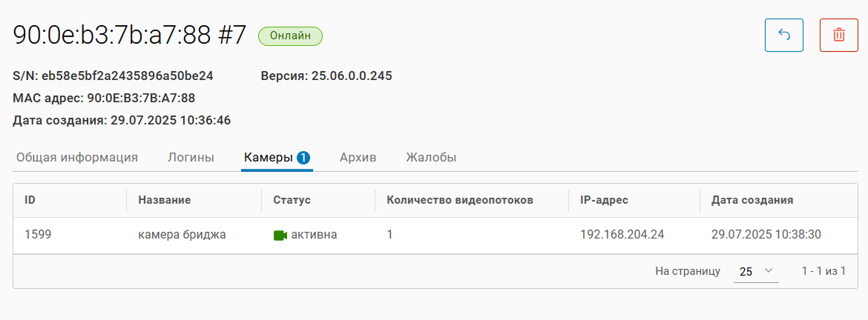Screen dimensions: 868x320
Task: Open the Общая информация tab
Action: click(77, 158)
